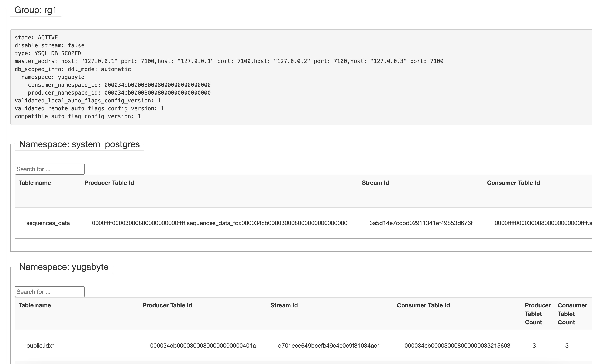The height and width of the screenshot is (364, 592).
Task: Click Producer Table Id header in system_postgres table
Action: 109,183
